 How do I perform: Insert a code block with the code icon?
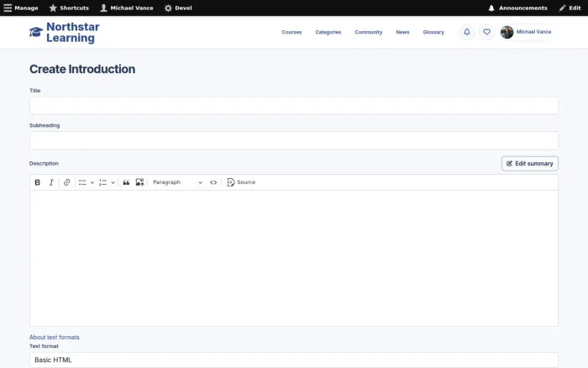(x=213, y=182)
